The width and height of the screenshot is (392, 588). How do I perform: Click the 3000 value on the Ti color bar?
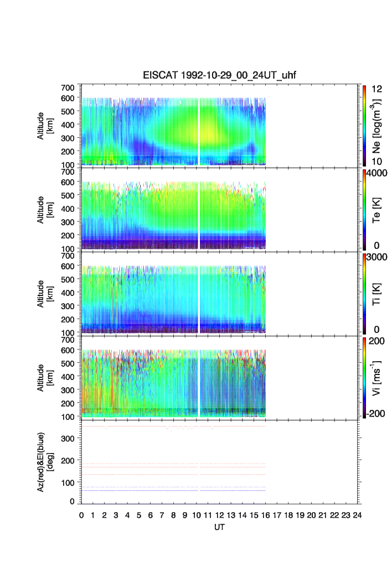[376, 257]
